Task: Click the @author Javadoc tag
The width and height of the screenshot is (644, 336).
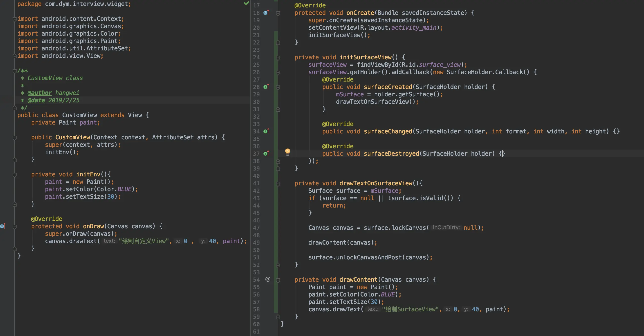Action: point(40,93)
